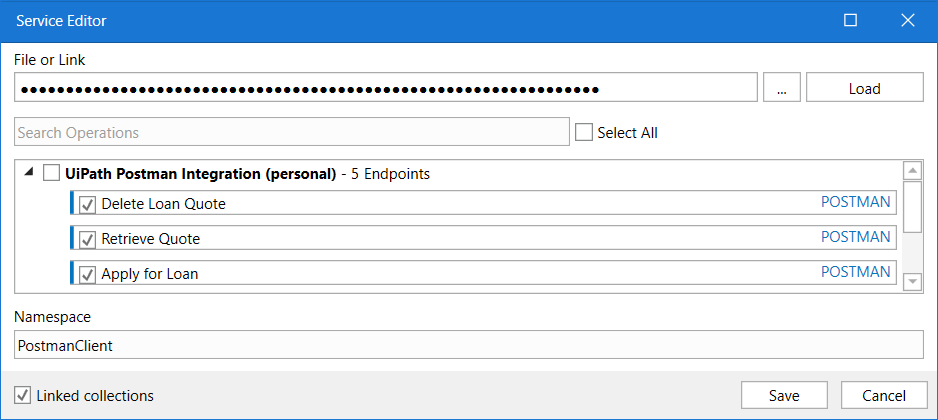Check the UiPath Postman Integration collection checkbox
Image resolution: width=938 pixels, height=420 pixels.
point(51,173)
